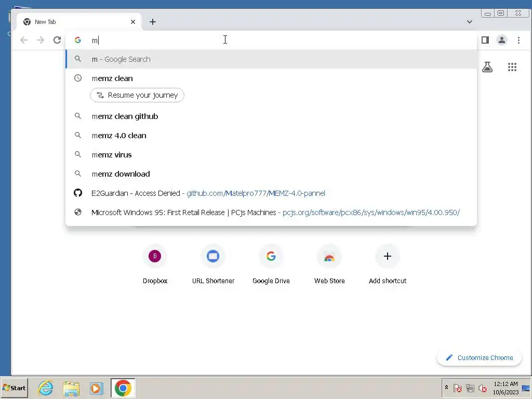The width and height of the screenshot is (532, 399).
Task: Select the 'memz virus' suggestion
Action: (x=271, y=155)
